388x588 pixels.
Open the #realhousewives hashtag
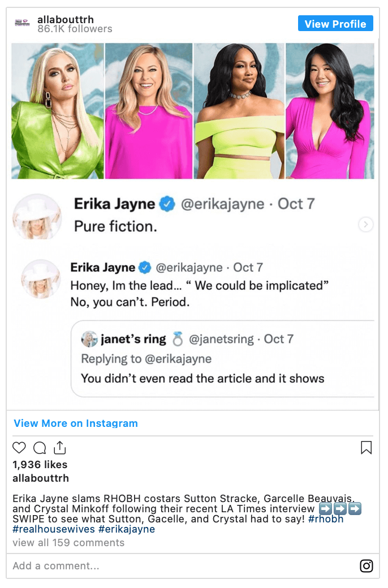coord(54,529)
